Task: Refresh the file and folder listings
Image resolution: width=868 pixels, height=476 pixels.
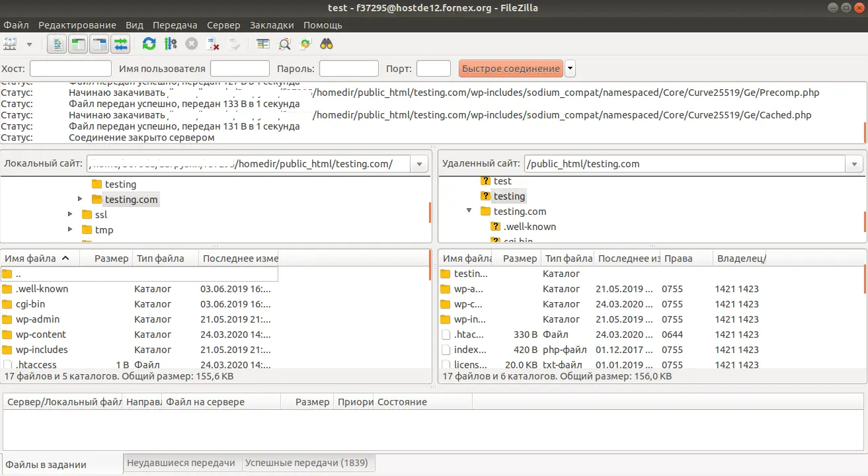Action: [148, 43]
